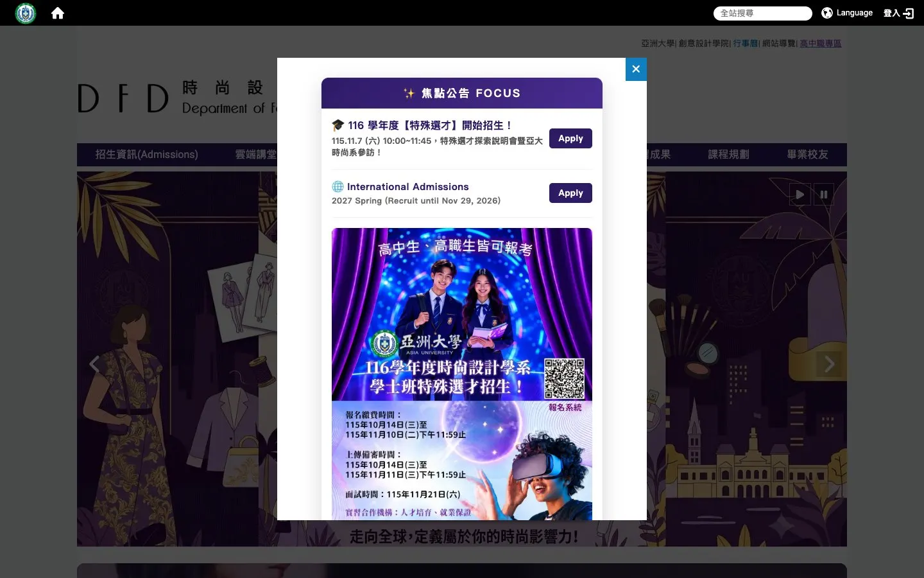Apply to International Admissions
The width and height of the screenshot is (924, 578).
(570, 193)
